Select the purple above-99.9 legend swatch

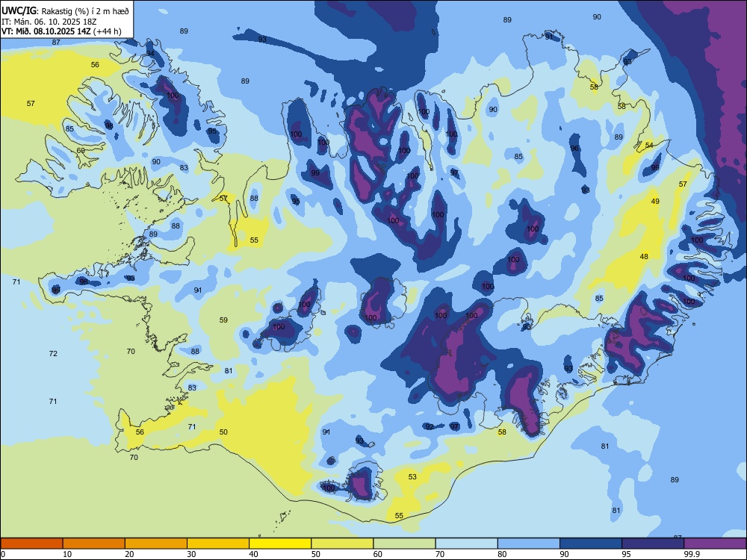pyautogui.click(x=715, y=544)
